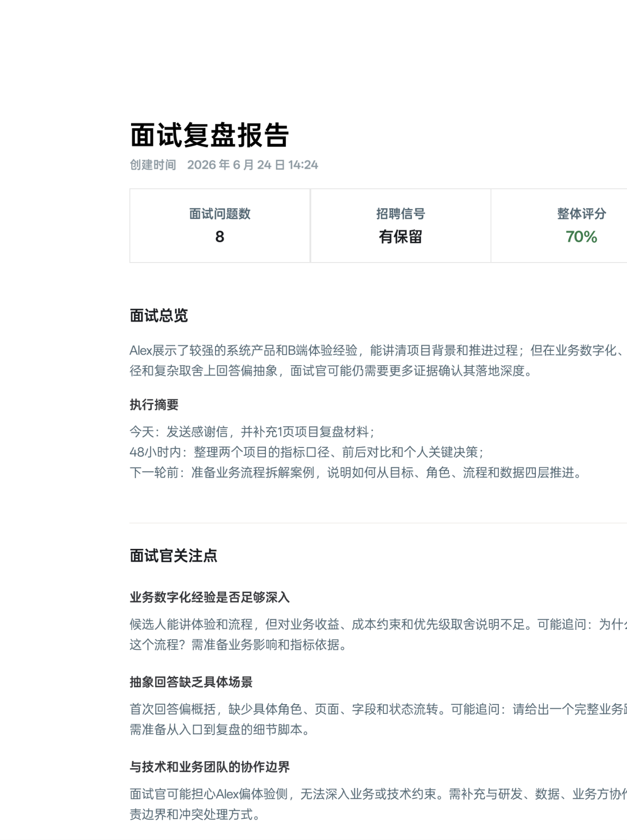The height and width of the screenshot is (840, 627).
Task: Click the line 今天：发送感谢信
Action: tap(252, 431)
